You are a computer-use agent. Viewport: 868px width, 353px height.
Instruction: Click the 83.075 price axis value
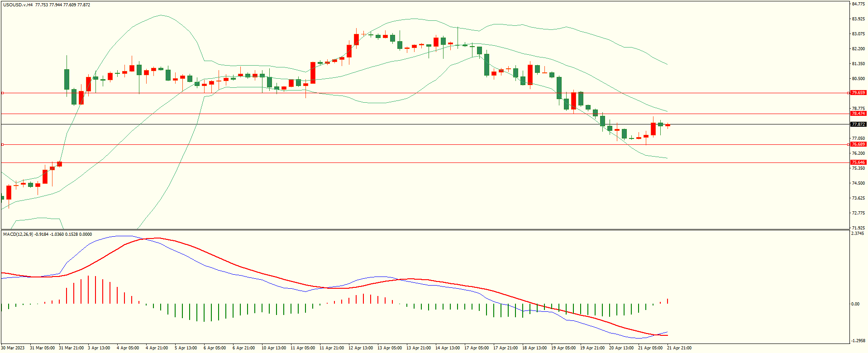click(858, 34)
